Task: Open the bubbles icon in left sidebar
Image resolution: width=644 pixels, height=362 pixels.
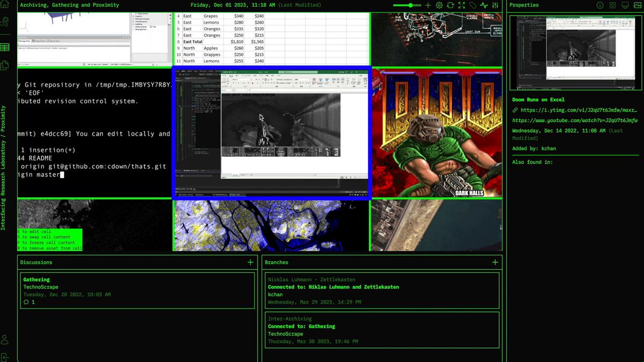Action: (5, 22)
